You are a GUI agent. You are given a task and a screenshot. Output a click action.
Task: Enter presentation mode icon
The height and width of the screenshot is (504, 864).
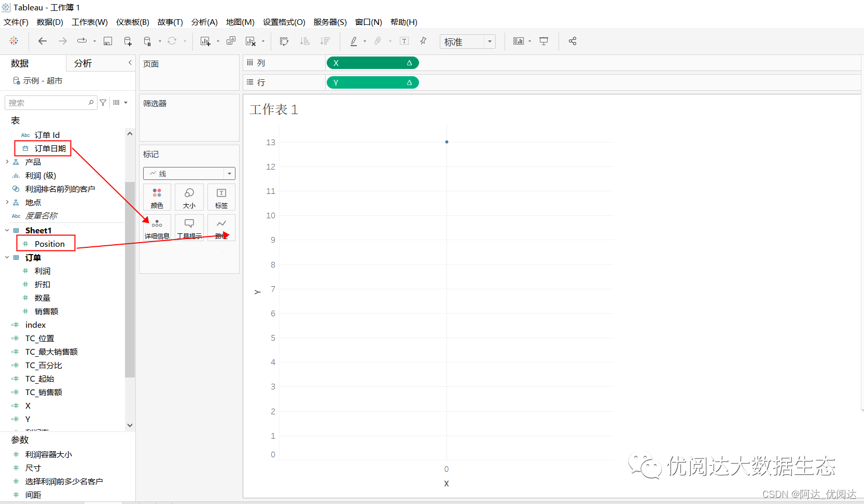click(544, 41)
